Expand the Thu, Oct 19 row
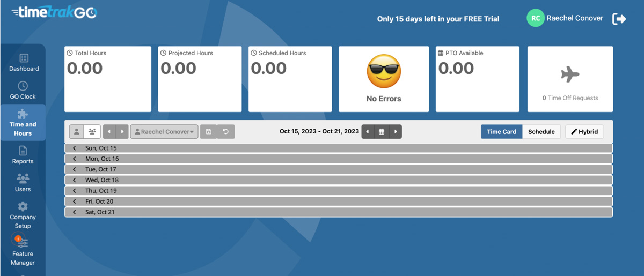This screenshot has width=644, height=276. [x=339, y=191]
